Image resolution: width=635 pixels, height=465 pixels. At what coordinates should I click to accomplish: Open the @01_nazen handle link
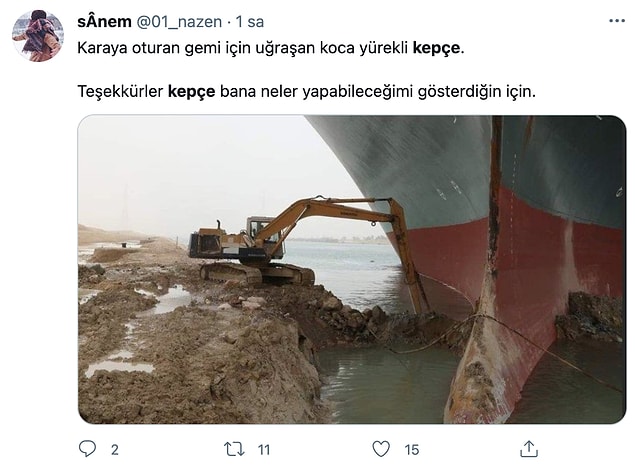[179, 22]
